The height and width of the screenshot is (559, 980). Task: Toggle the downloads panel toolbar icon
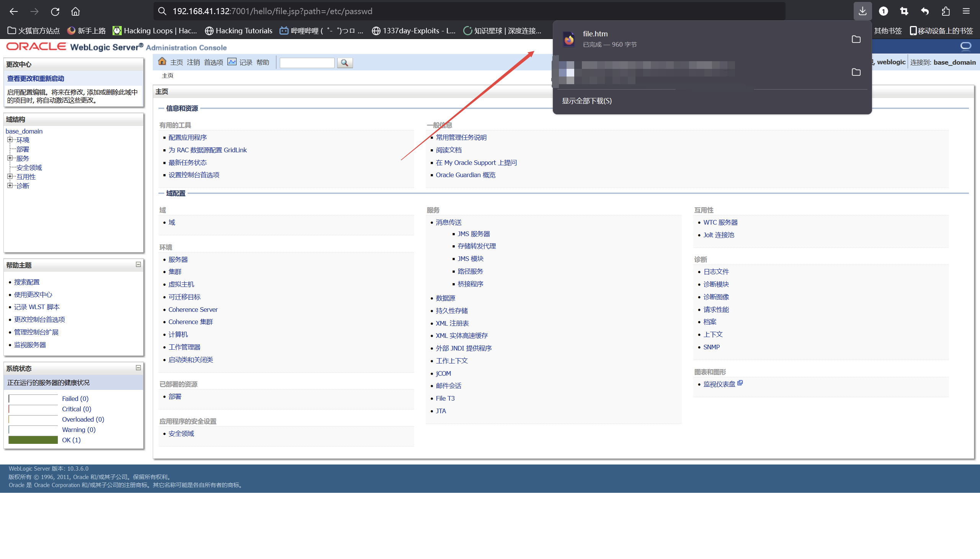coord(862,11)
